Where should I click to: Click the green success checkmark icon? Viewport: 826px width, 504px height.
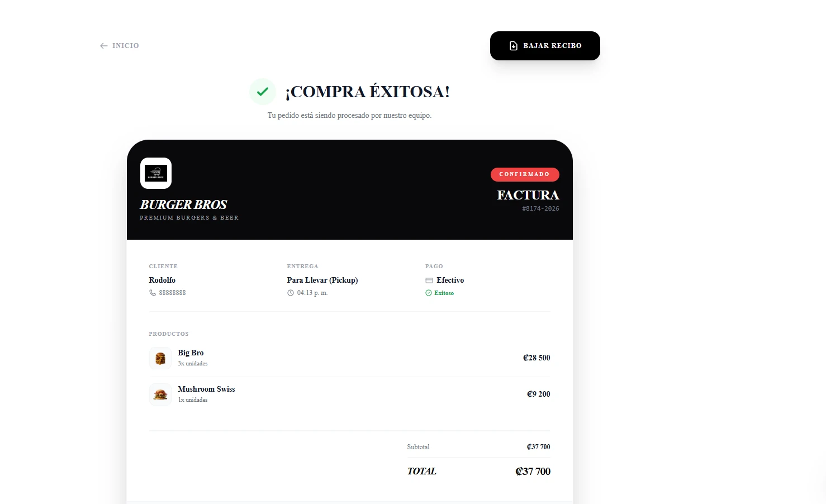[x=263, y=92]
